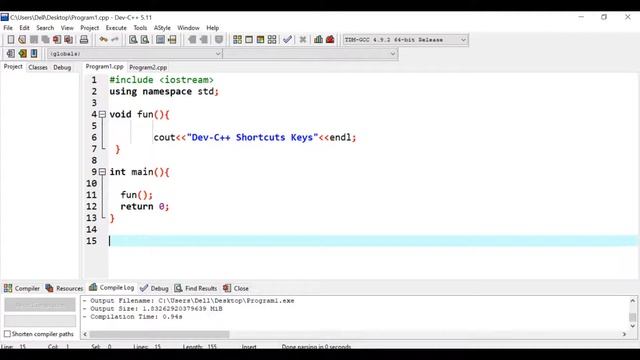Open the TDM-GCC compiler set dropdown

point(405,40)
